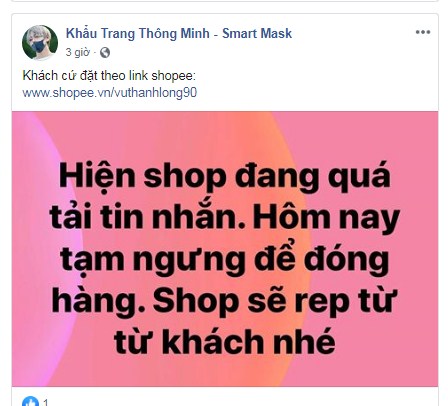Click the "tạm ngưng để đóng" text line
This screenshot has width=448, height=406.
tap(224, 259)
